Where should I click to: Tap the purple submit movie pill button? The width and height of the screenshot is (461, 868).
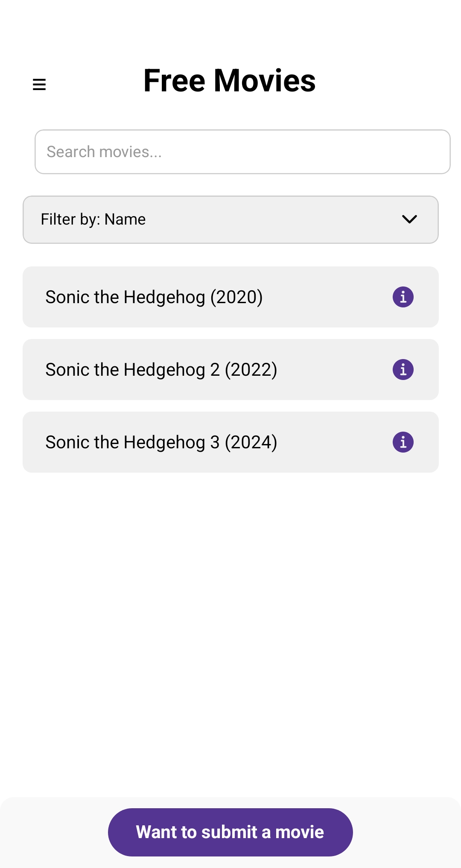tap(230, 832)
